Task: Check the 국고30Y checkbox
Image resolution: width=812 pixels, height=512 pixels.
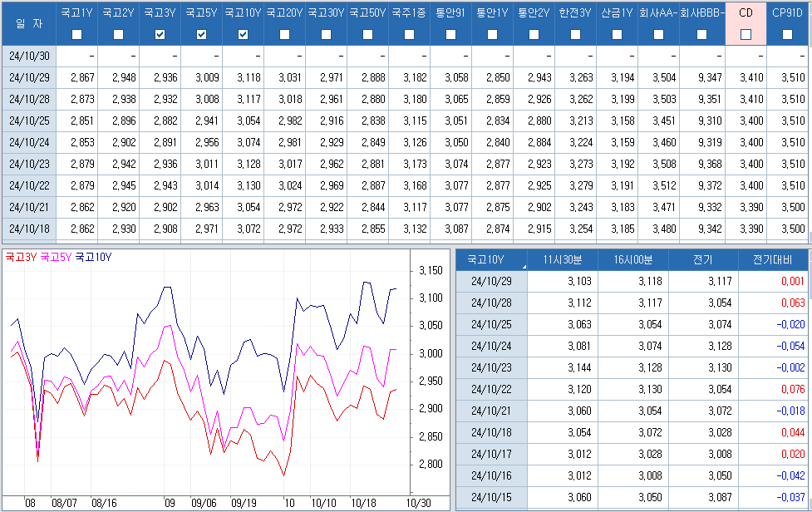Action: click(326, 34)
